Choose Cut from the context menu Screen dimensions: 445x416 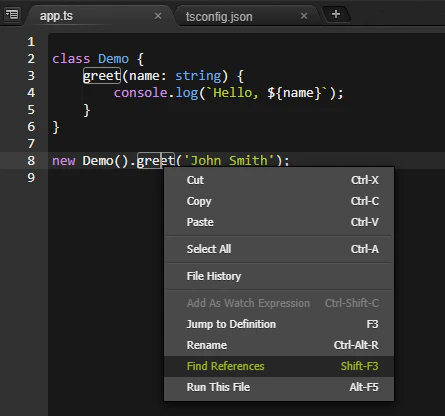pos(279,180)
